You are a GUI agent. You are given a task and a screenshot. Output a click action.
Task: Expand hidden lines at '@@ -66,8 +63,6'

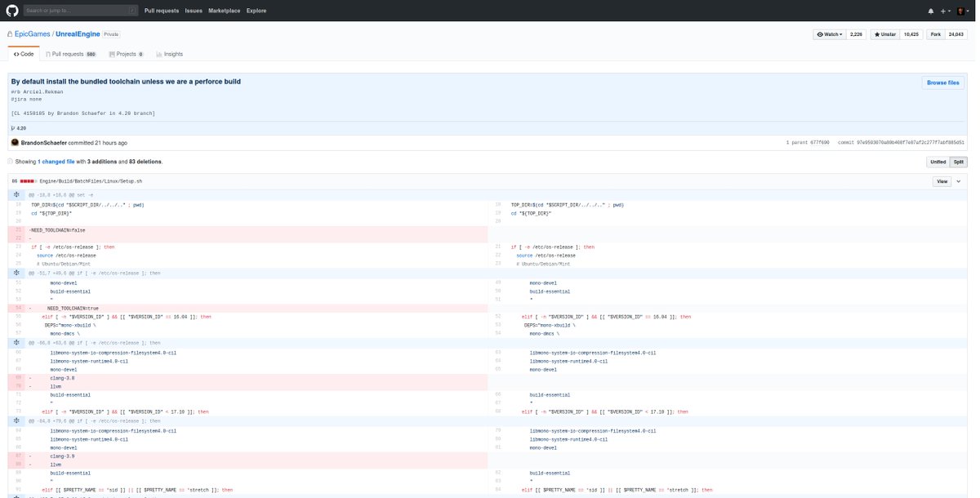(17, 343)
